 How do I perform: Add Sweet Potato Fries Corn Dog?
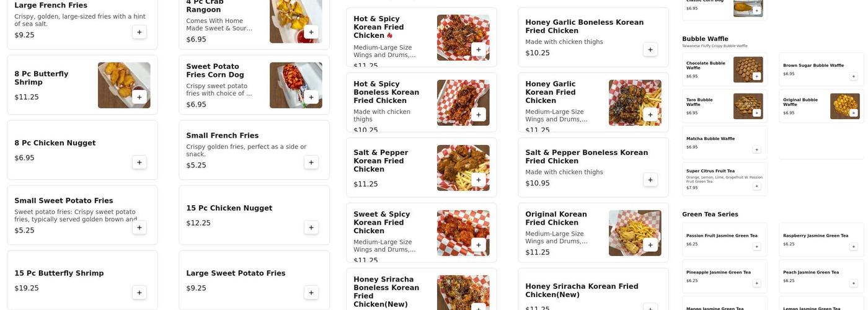point(311,97)
